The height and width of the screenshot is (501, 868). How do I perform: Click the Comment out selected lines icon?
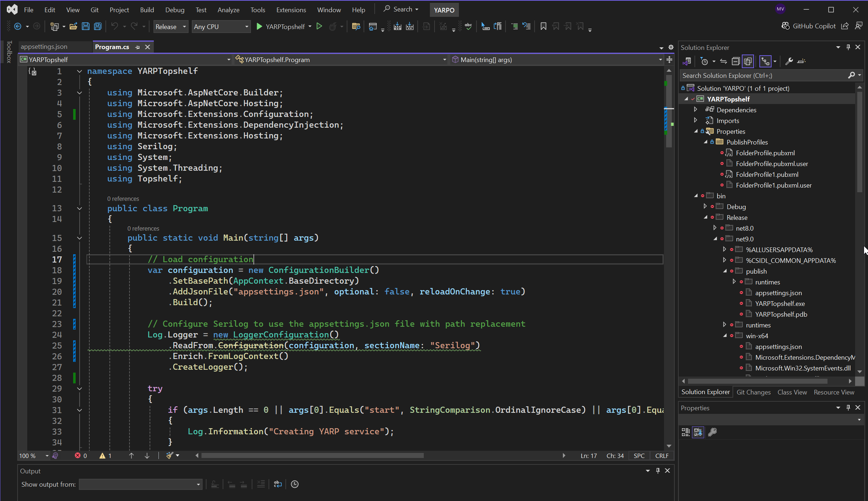click(514, 27)
